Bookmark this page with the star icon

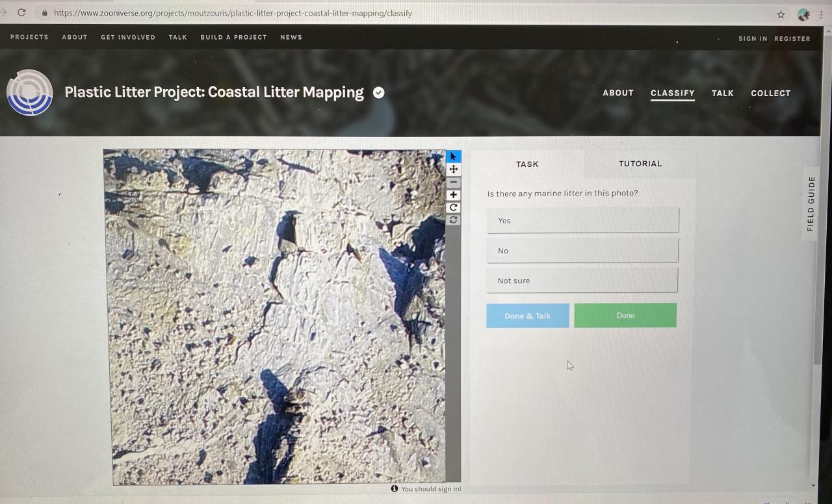click(x=781, y=14)
